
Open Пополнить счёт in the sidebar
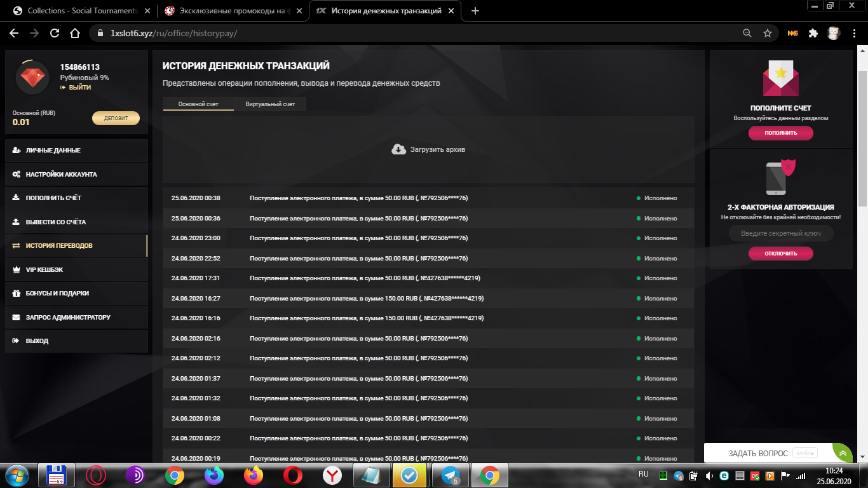tap(77, 198)
